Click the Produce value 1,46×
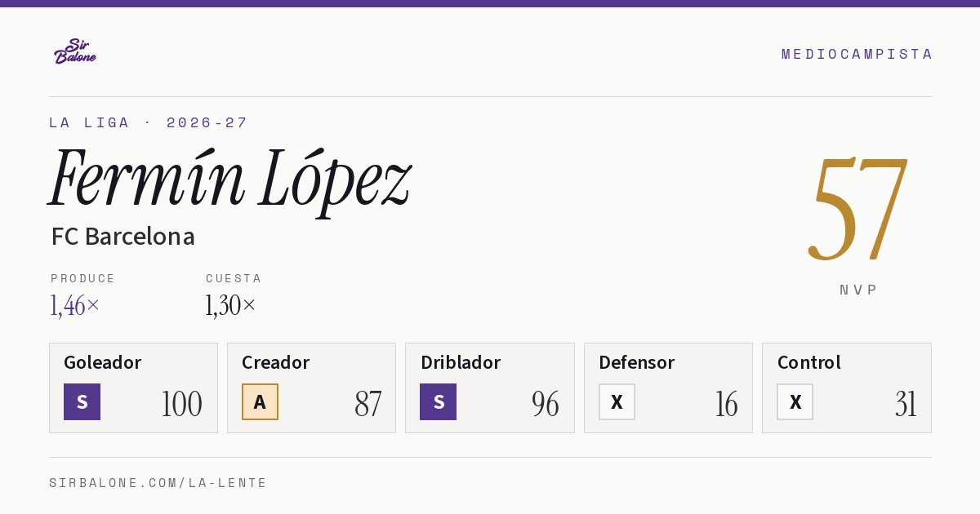The image size is (980, 514). (75, 305)
